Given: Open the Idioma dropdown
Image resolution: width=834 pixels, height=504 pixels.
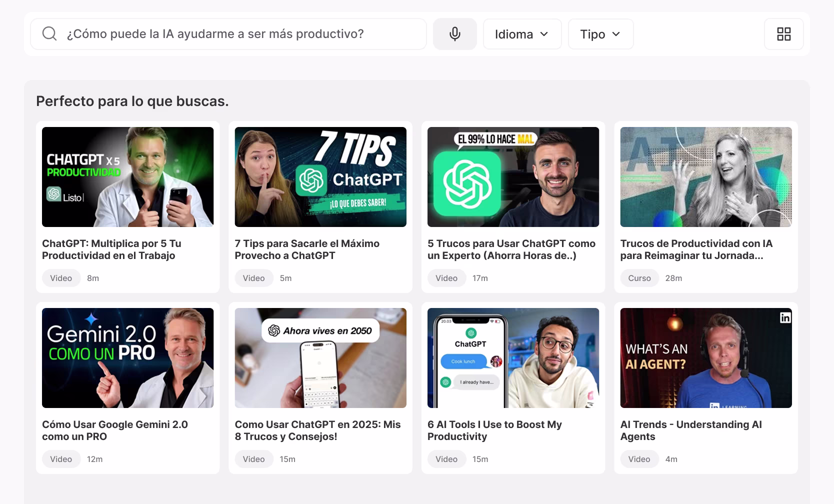Looking at the screenshot, I should 522,34.
